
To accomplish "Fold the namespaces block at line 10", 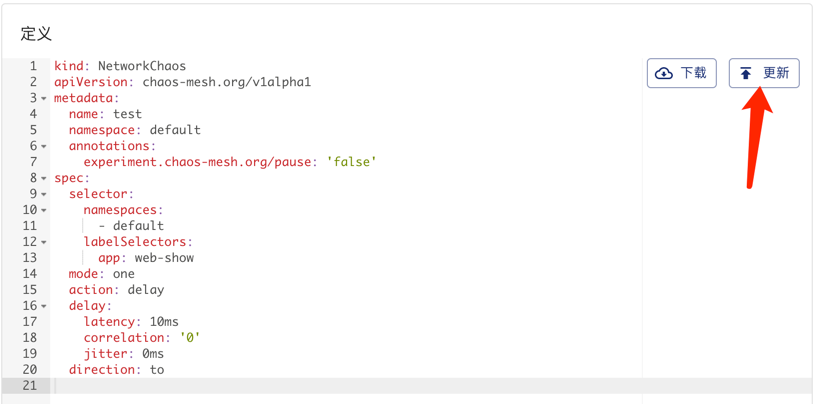I will [44, 210].
